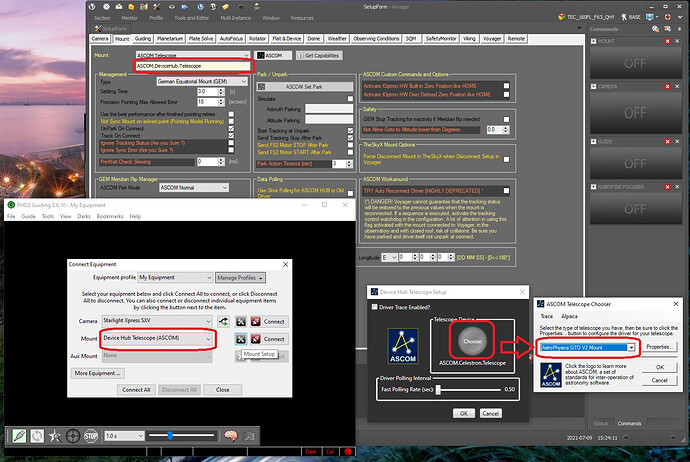Click the eye icon in Voyager toolbar
This screenshot has width=690, height=462.
click(172, 7)
